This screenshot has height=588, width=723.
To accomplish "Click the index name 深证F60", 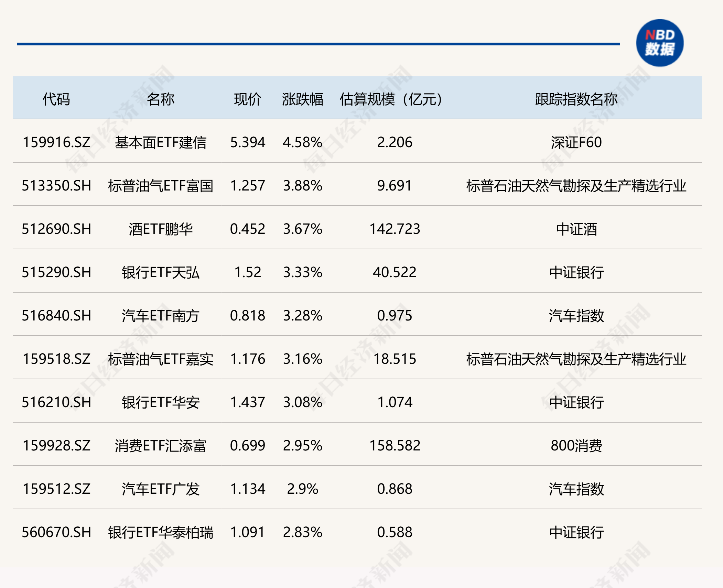I will pyautogui.click(x=576, y=142).
